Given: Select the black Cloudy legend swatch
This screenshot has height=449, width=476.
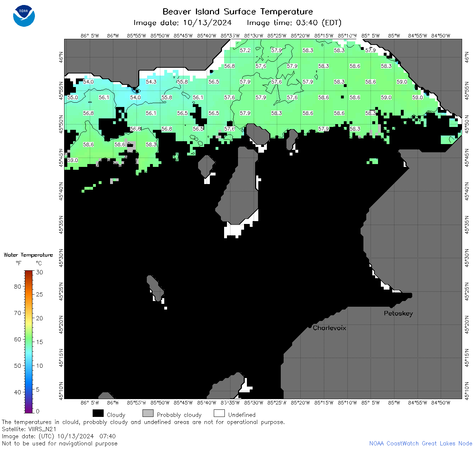Looking at the screenshot, I should tap(98, 413).
